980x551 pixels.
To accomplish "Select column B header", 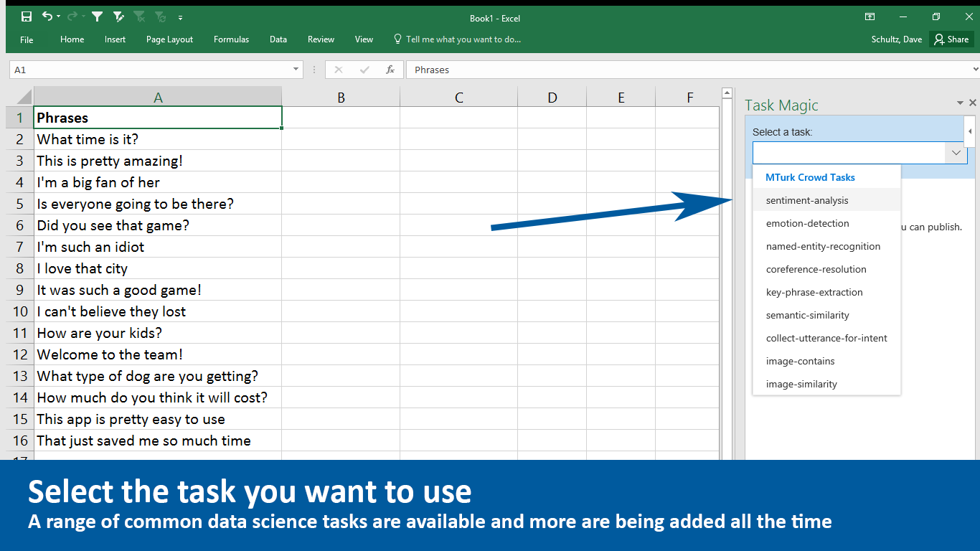I will tap(341, 97).
